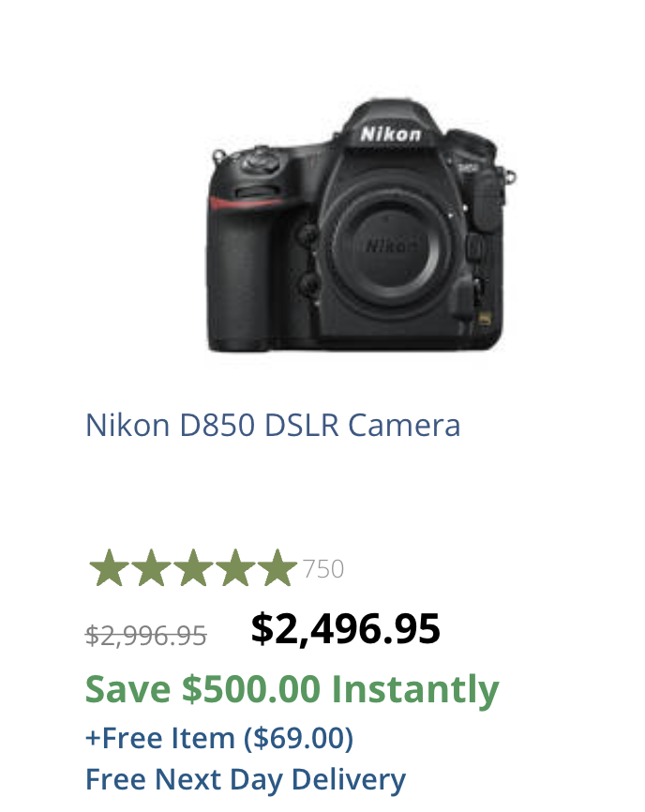645x812 pixels.
Task: Click the ($69.00) free item value
Action: point(298,739)
